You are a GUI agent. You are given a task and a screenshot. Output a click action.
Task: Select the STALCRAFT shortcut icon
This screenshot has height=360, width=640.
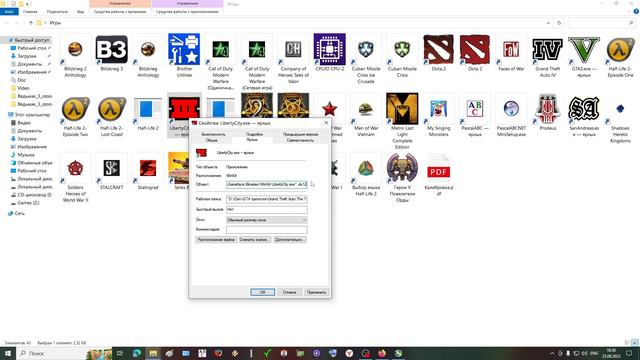tap(111, 168)
